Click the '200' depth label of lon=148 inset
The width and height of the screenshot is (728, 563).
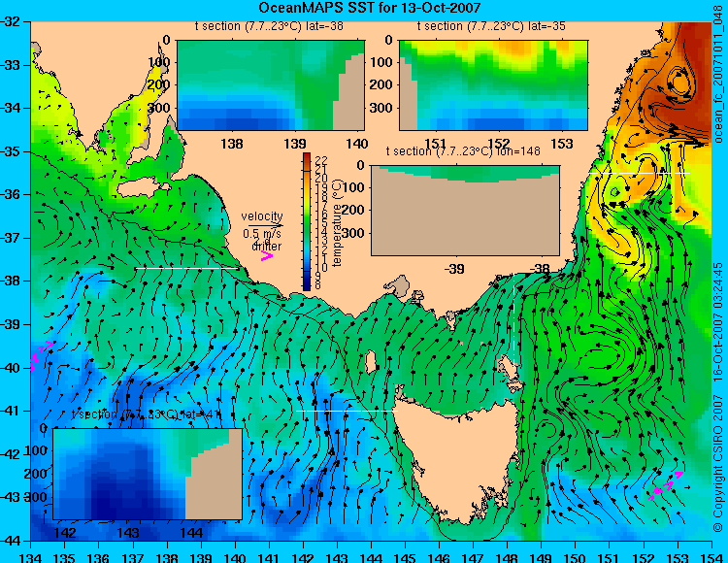[353, 210]
